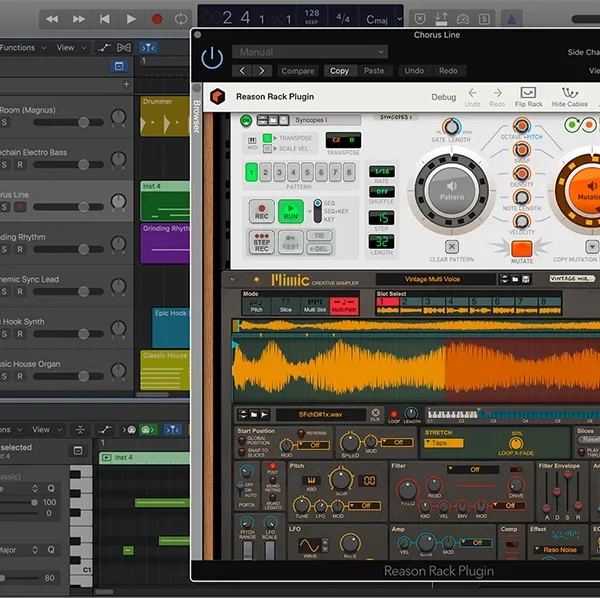Click the Drummer region
The height and width of the screenshot is (598, 600).
(x=165, y=117)
